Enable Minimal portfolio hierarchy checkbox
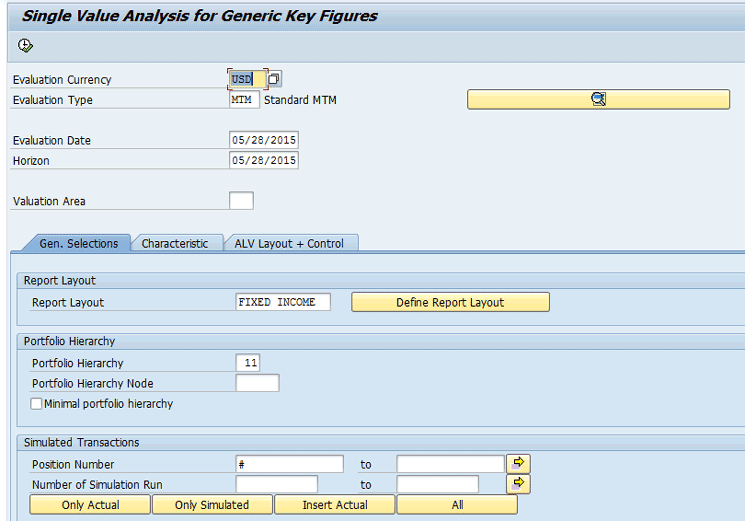Screen dimensions: 745x521 (37, 404)
